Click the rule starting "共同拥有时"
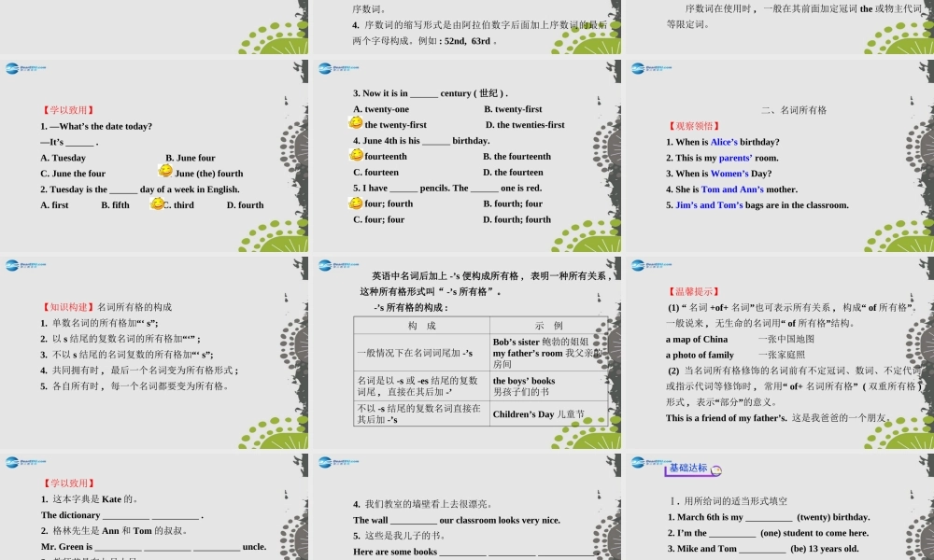 [140, 371]
